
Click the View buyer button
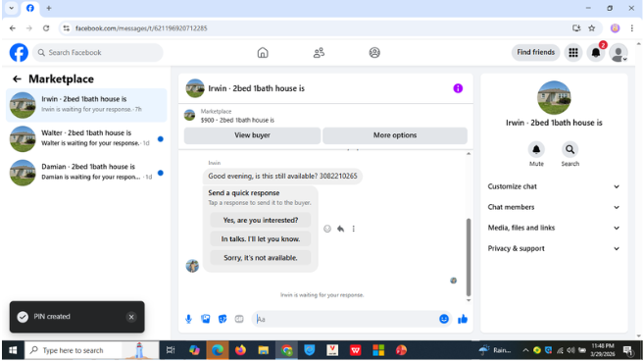252,135
